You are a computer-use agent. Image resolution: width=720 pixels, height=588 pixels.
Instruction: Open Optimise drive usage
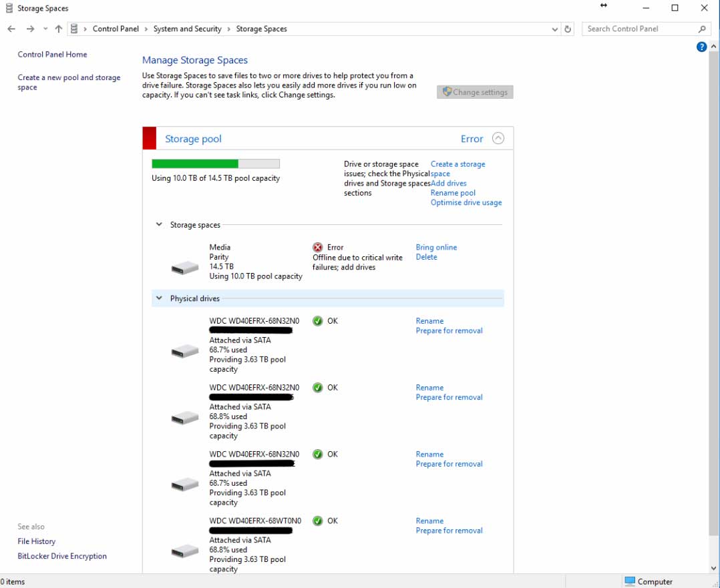point(466,202)
